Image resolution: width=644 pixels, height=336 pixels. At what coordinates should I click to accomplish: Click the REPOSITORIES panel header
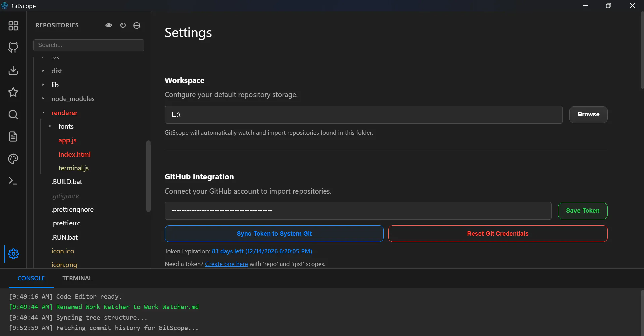click(x=57, y=25)
